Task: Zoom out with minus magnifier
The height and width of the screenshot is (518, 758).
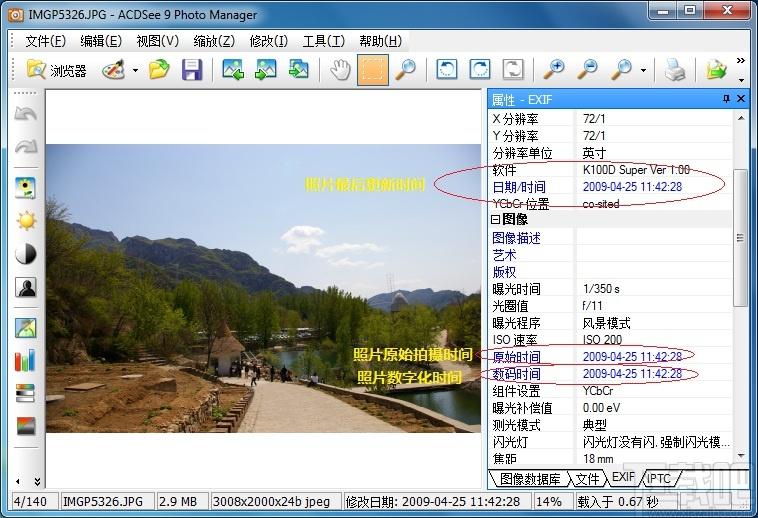Action: point(587,71)
